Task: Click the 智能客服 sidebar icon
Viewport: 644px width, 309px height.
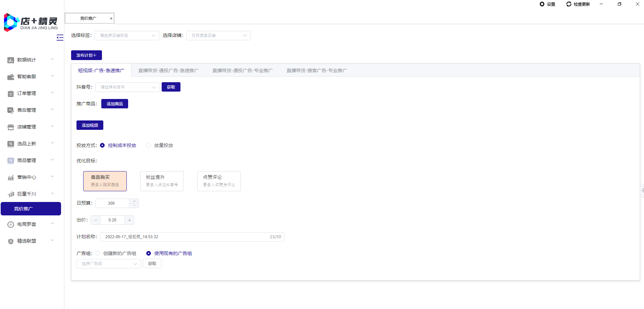Action: coord(11,77)
